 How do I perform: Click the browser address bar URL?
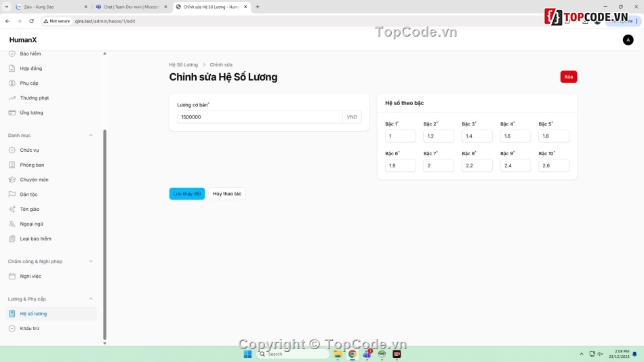105,22
